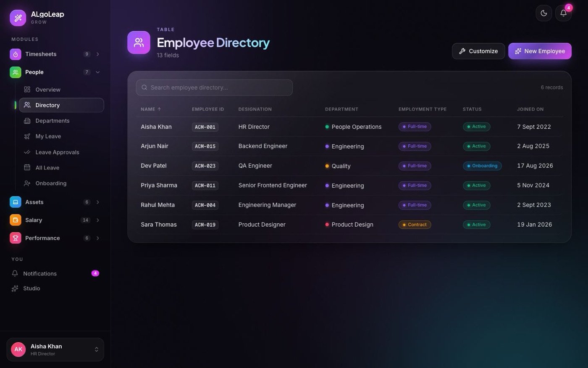Click the sidebar Notifications bell icon

click(15, 273)
